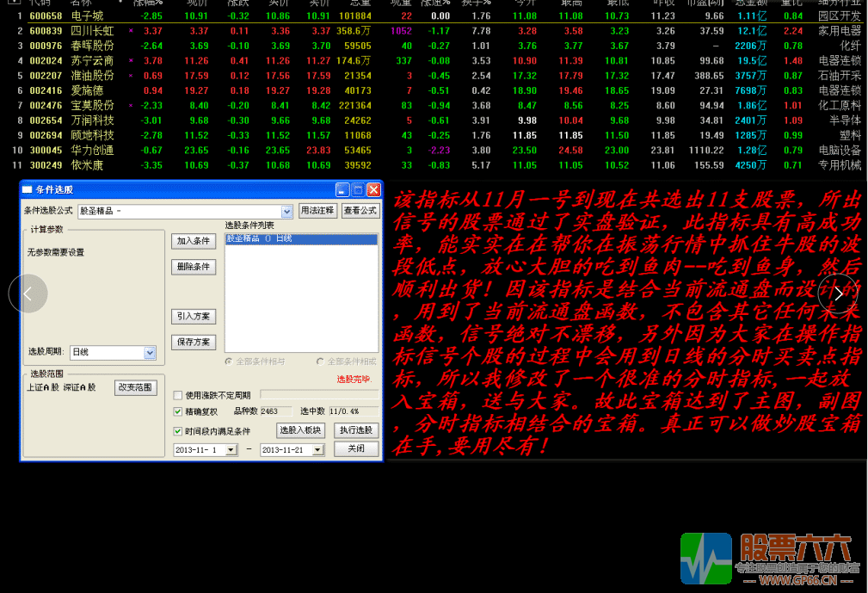Select the 全部条件相或 radio button
Screen dimensions: 868x593
(x=320, y=361)
